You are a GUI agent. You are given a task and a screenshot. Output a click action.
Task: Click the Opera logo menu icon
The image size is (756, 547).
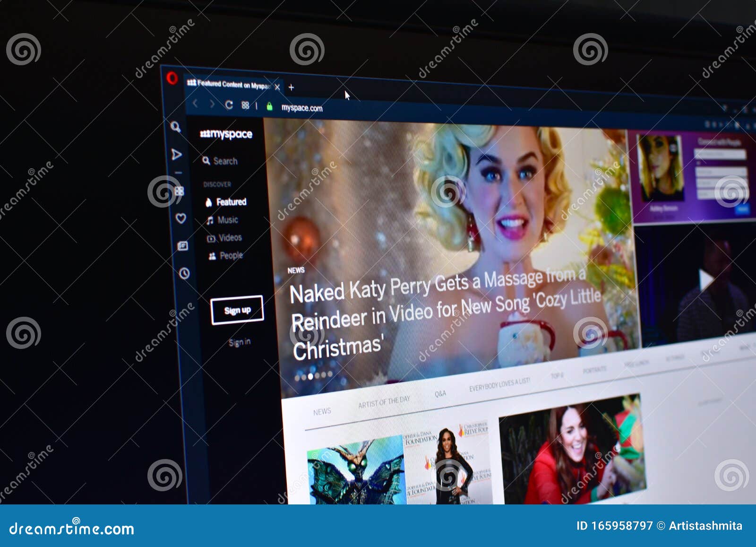click(x=172, y=78)
